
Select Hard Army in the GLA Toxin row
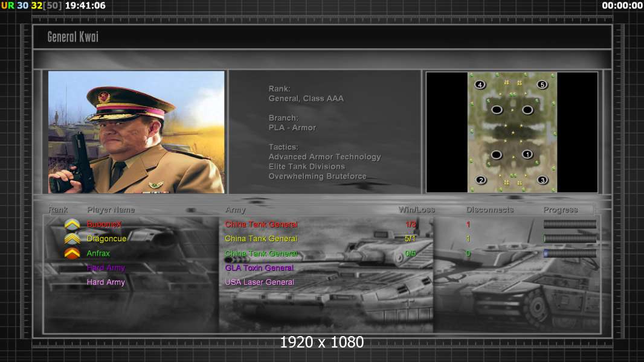[106, 268]
